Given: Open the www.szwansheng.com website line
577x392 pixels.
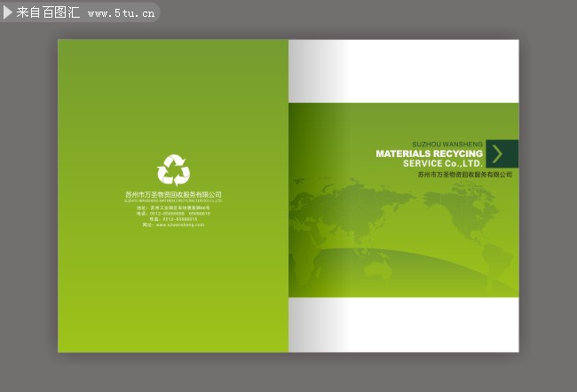Looking at the screenshot, I should point(173,225).
